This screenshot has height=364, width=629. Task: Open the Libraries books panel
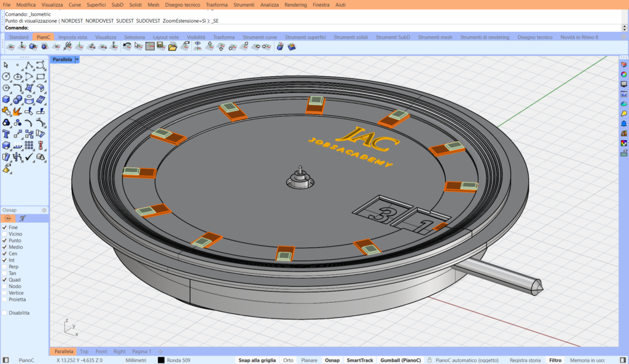(624, 133)
